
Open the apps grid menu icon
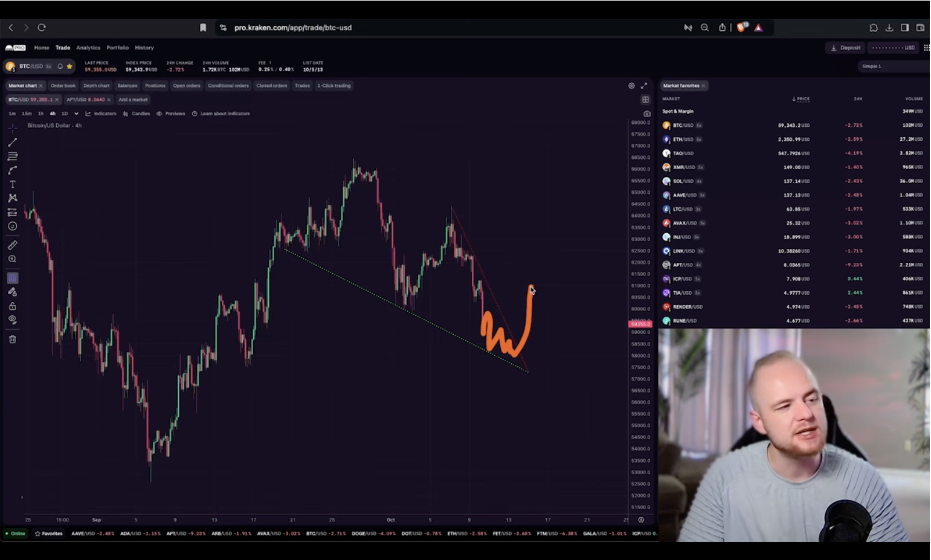tap(926, 48)
